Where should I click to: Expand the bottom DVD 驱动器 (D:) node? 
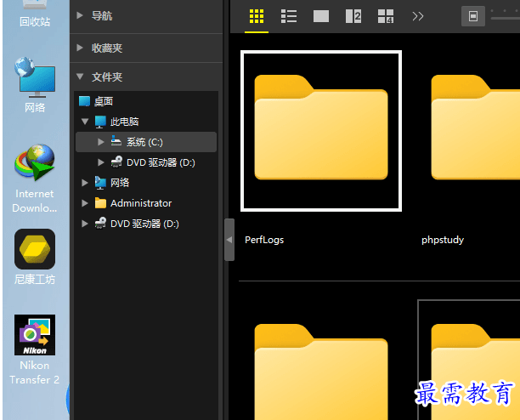85,224
